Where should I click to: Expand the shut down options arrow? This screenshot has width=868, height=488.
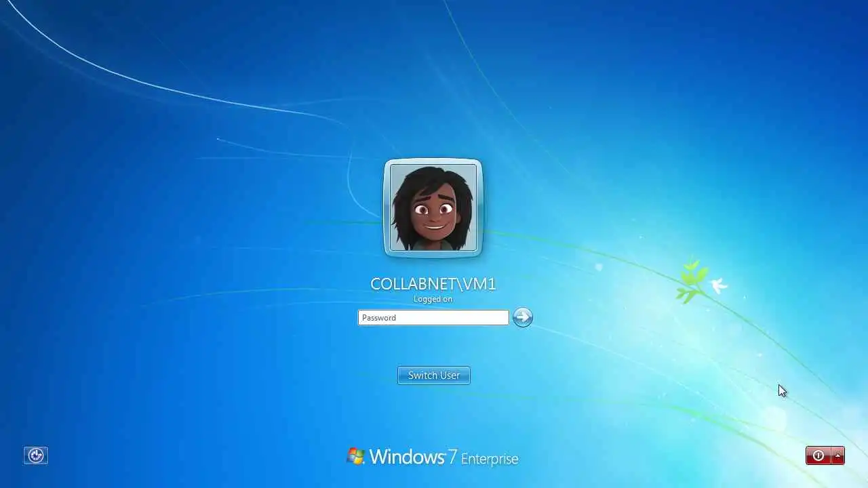(838, 456)
